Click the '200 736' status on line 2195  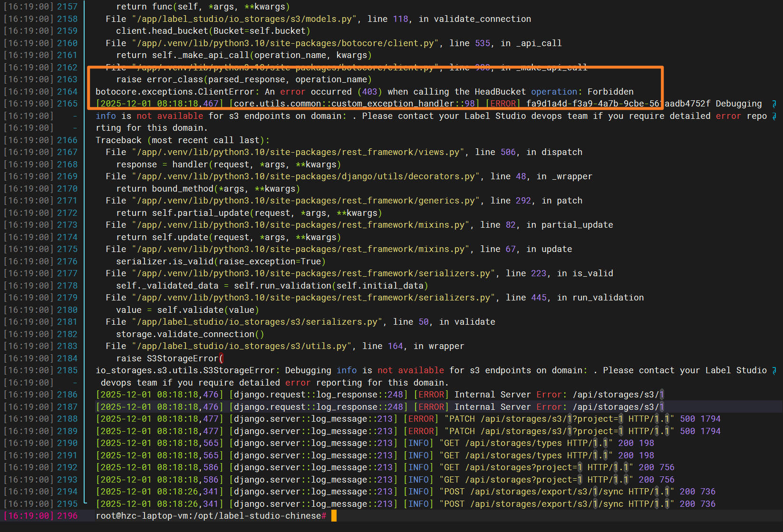[697, 504]
